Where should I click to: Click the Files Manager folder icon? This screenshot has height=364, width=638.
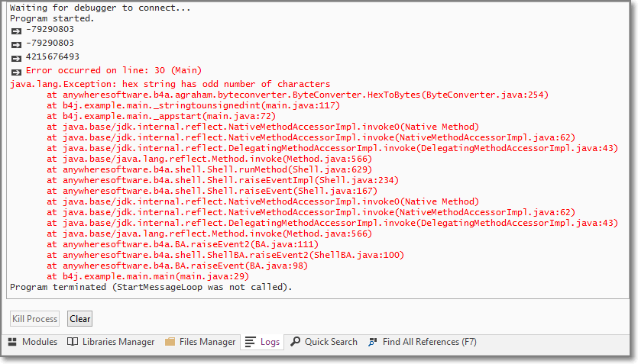[170, 342]
